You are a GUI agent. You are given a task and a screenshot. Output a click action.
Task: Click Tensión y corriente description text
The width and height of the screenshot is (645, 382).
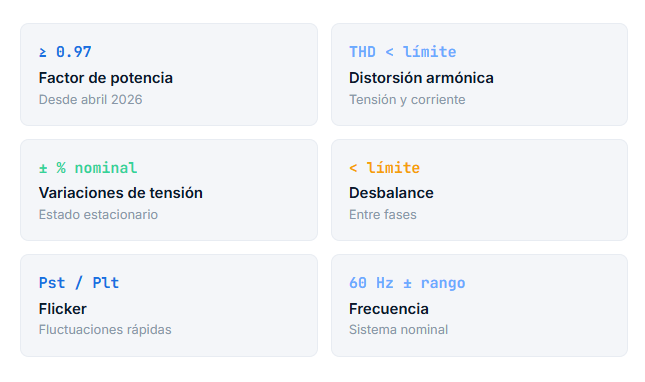[407, 100]
